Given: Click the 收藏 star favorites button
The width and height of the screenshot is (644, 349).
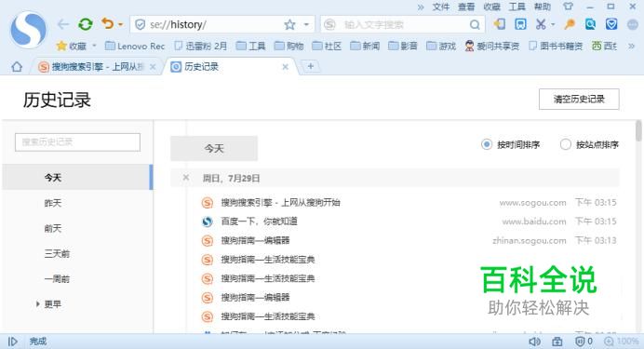Looking at the screenshot, I should (x=72, y=46).
